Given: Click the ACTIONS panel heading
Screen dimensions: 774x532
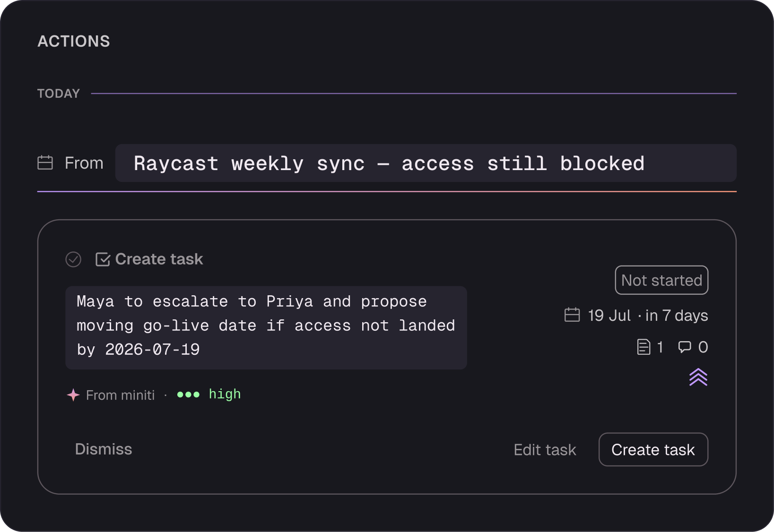Looking at the screenshot, I should pyautogui.click(x=74, y=42).
